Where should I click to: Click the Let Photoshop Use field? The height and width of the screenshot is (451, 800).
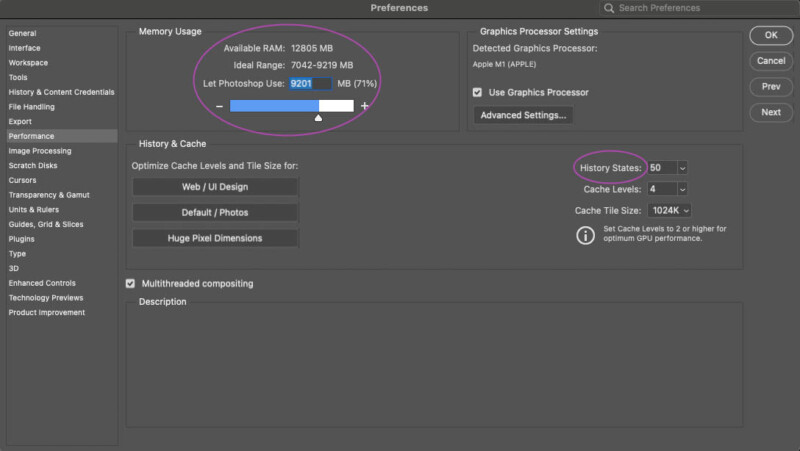tap(310, 84)
